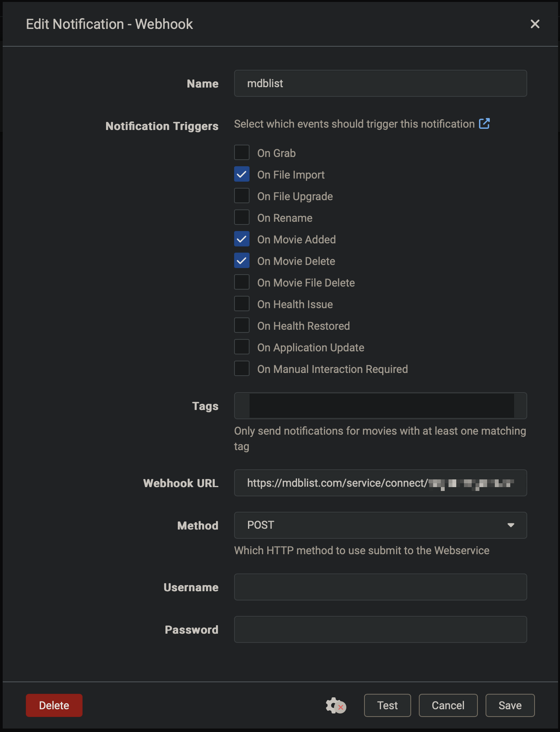560x732 pixels.
Task: Enable the On Grab trigger
Action: 242,152
